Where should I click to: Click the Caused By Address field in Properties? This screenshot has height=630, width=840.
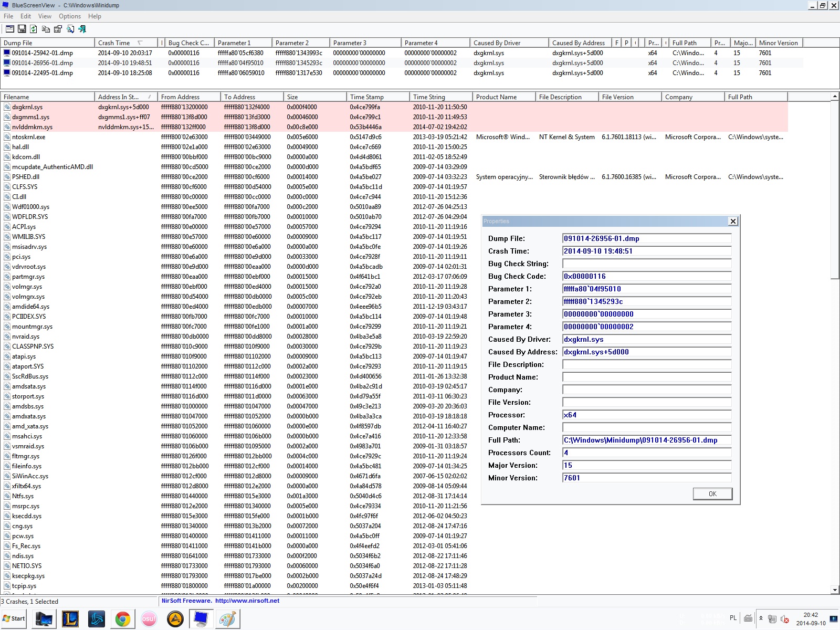[647, 352]
